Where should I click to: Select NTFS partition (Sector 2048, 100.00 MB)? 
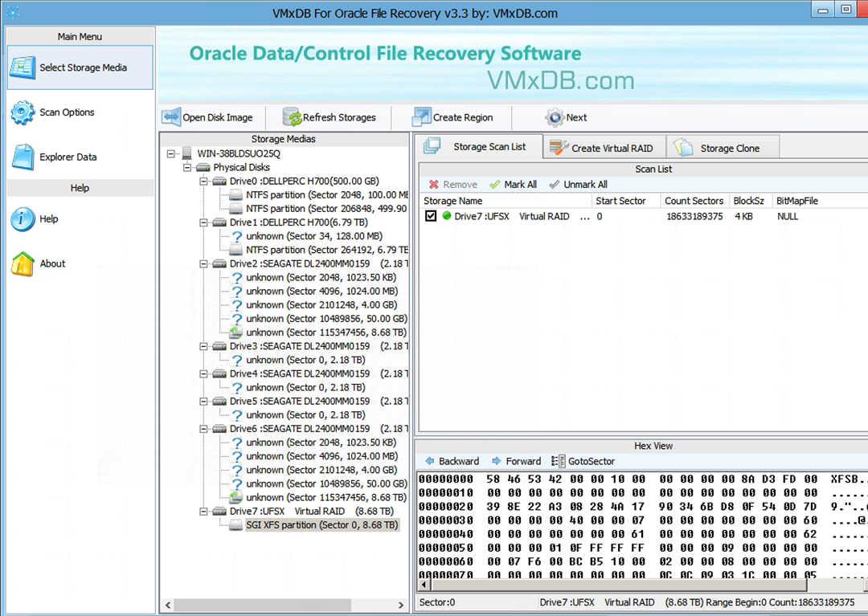click(326, 195)
